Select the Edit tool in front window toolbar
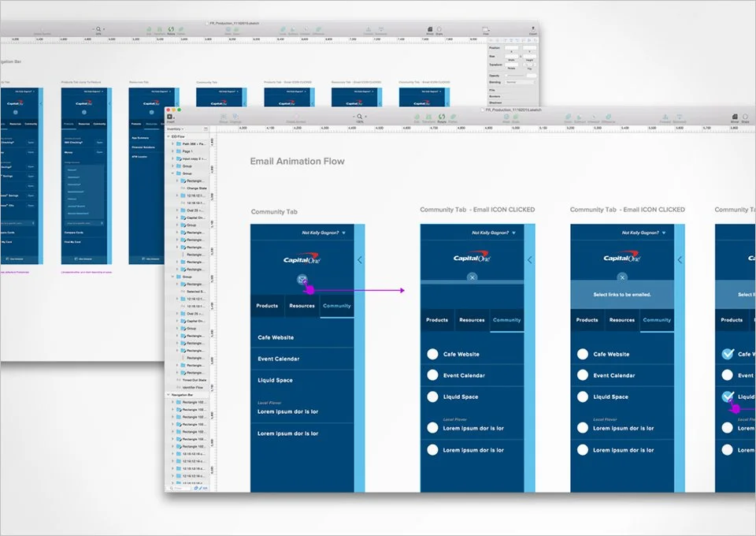 tap(416, 117)
